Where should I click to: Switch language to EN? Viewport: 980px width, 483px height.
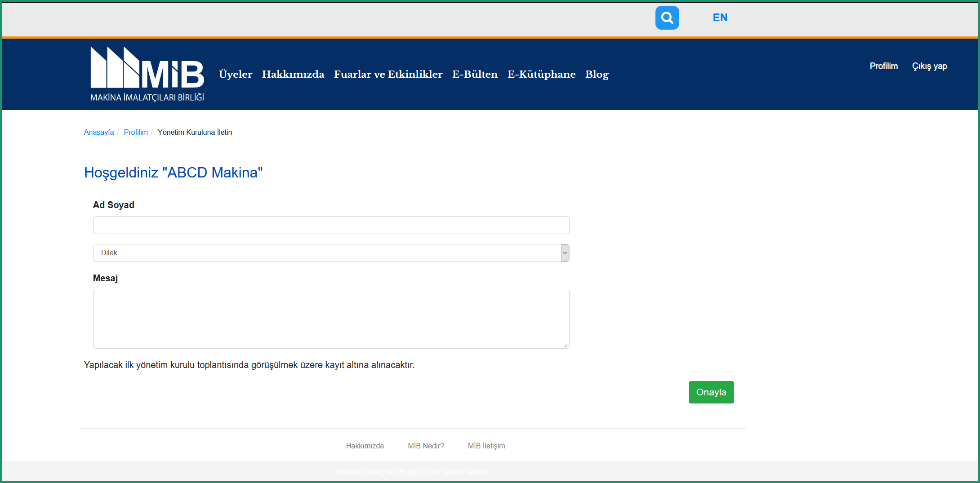[x=720, y=18]
